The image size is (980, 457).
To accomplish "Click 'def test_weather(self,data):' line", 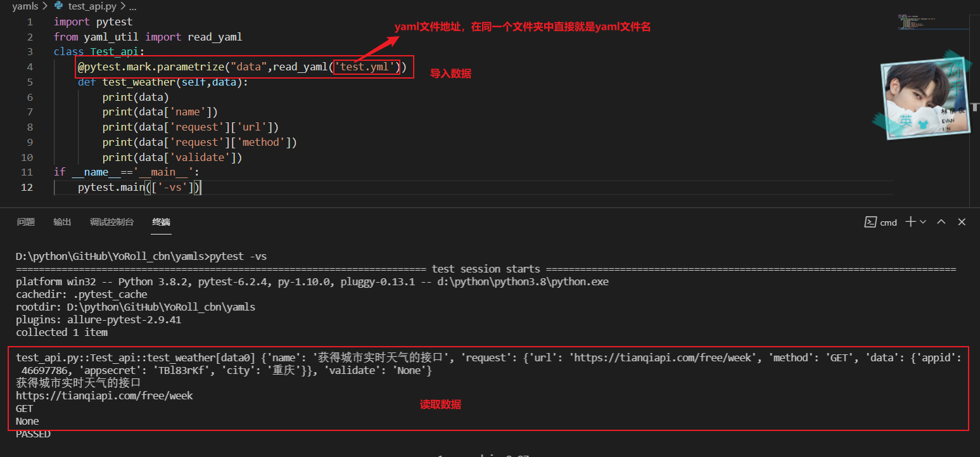I will pos(163,82).
